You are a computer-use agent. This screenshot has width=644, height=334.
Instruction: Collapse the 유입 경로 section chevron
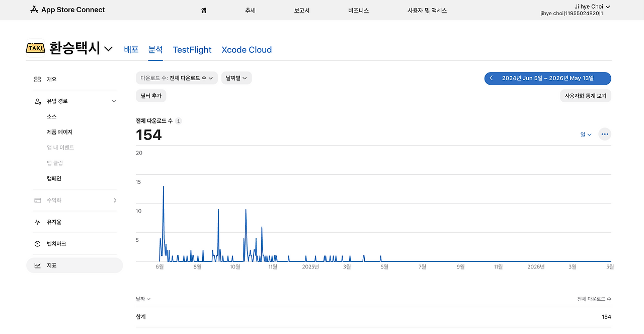(x=114, y=101)
